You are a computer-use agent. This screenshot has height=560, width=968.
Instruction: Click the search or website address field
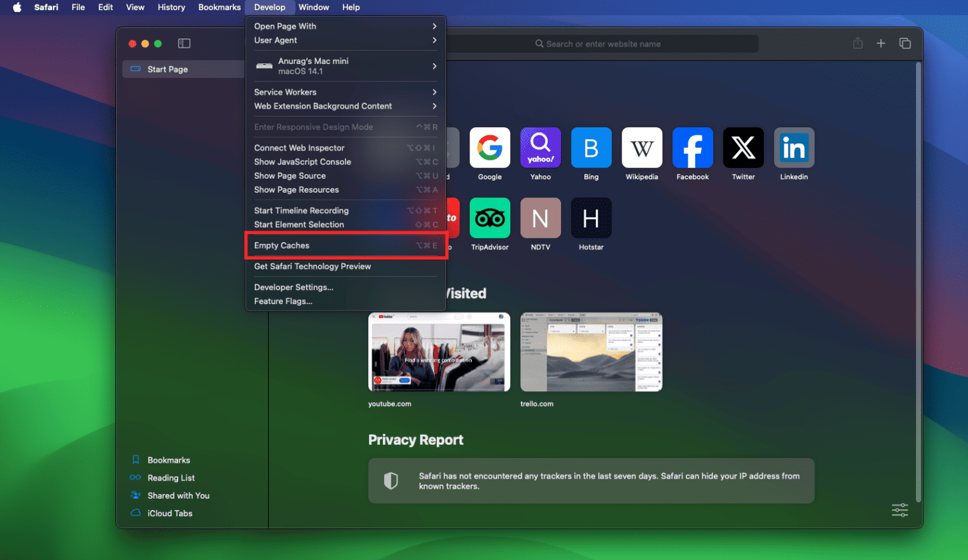598,44
